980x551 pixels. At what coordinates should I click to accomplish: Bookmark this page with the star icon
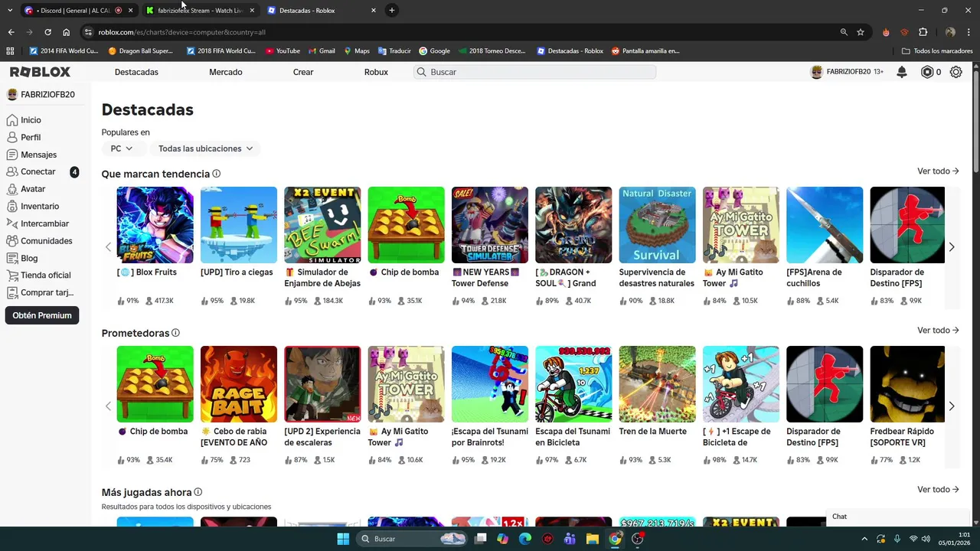pos(861,32)
